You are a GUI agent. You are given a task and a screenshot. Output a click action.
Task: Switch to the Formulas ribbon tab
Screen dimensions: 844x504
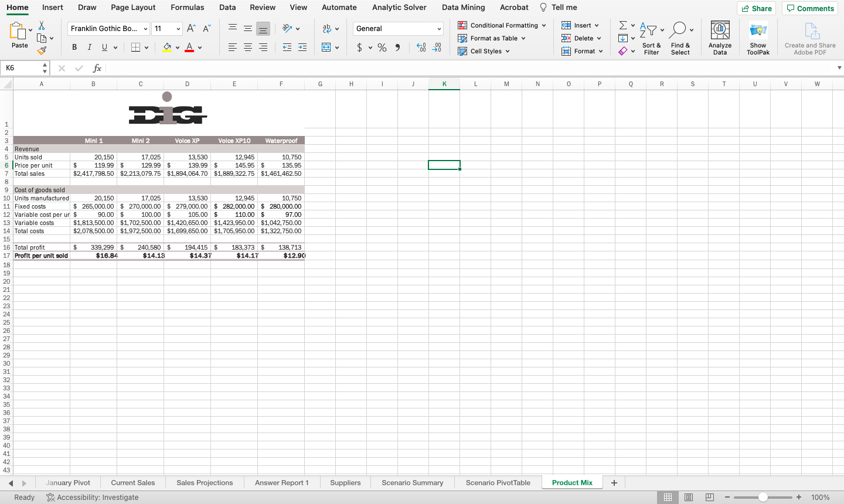click(188, 8)
